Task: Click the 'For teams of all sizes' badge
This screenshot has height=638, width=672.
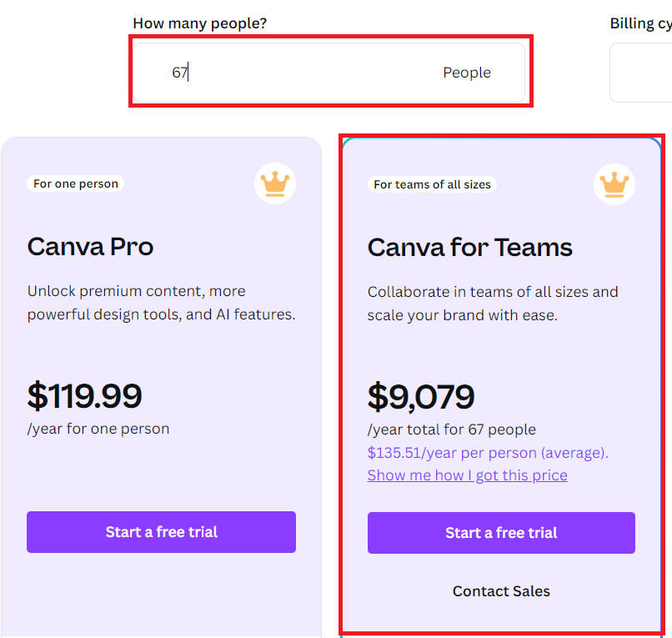Action: (432, 184)
